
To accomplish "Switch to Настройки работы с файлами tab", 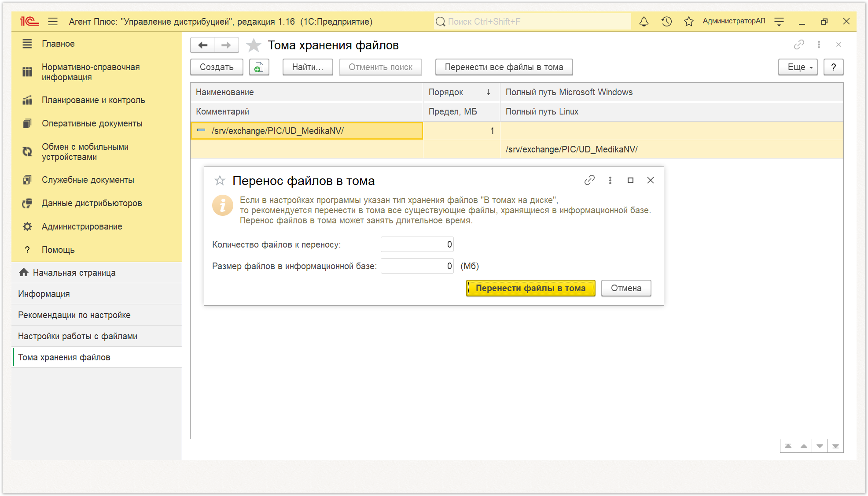I will pos(97,336).
